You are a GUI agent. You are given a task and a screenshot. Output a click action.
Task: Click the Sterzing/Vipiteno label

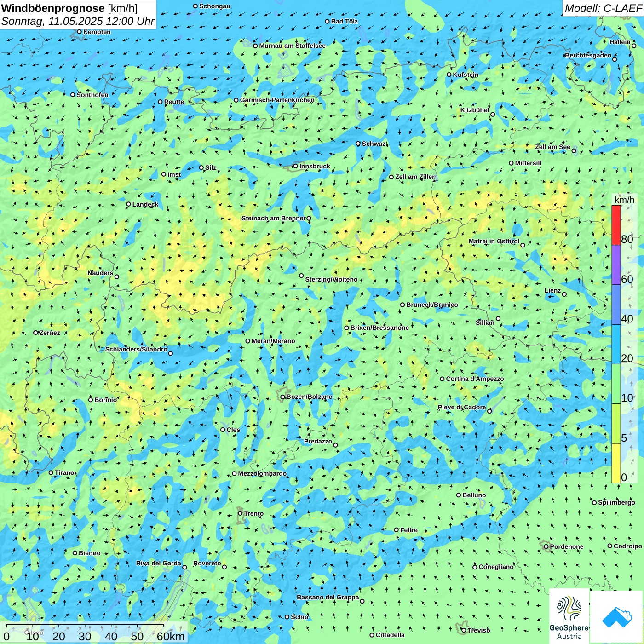[x=331, y=279]
